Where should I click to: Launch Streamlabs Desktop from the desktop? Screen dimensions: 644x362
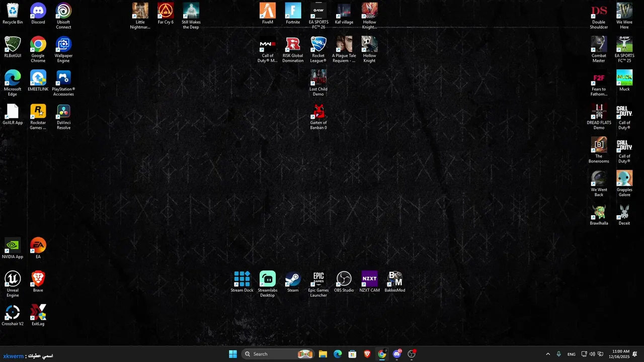click(268, 285)
